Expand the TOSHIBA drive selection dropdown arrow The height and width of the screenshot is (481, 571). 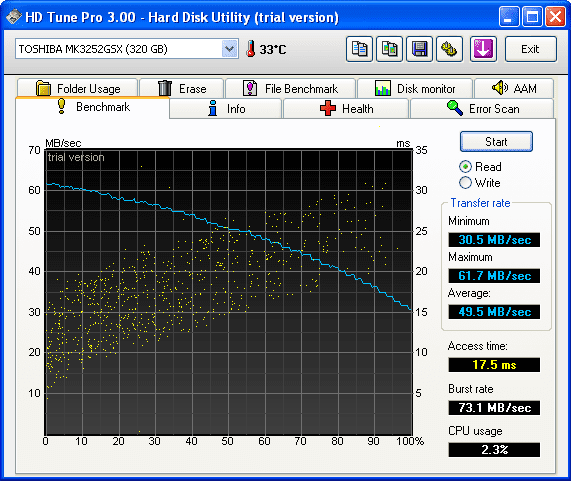[x=229, y=49]
